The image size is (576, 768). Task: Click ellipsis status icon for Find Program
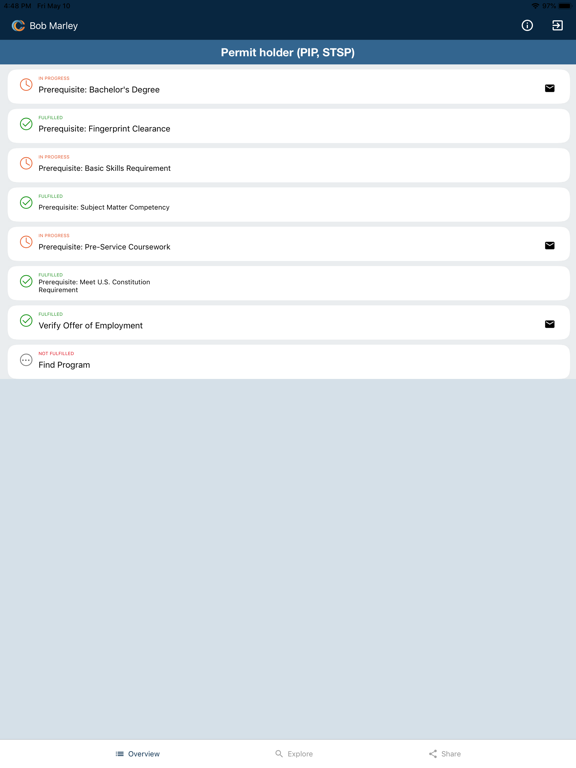(26, 360)
